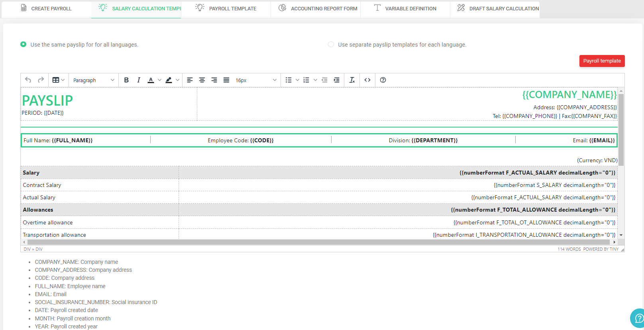Image resolution: width=644 pixels, height=330 pixels.
Task: Align text right
Action: point(214,80)
